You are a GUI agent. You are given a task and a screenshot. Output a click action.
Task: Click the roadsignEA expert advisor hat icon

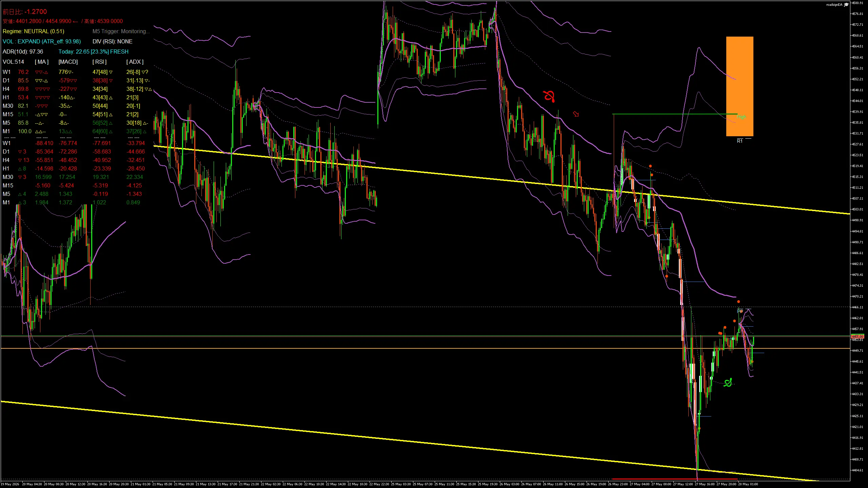click(846, 4)
